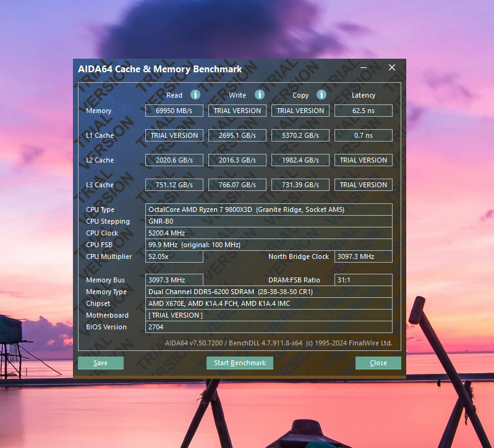
Task: Select L3 Cache write 766.07 GB/s
Action: tap(237, 185)
